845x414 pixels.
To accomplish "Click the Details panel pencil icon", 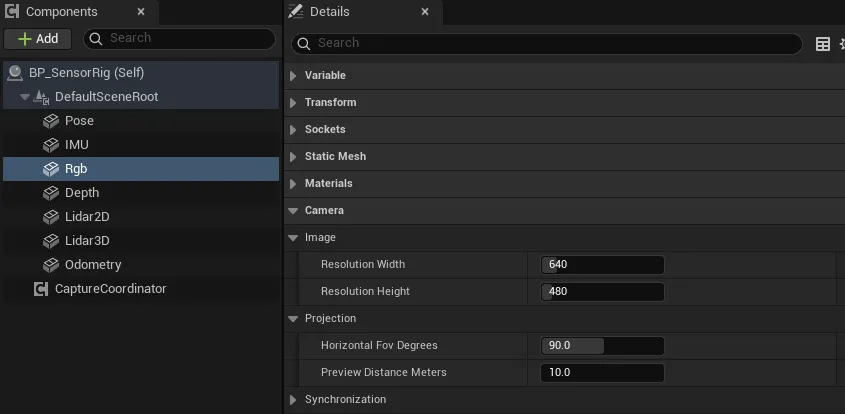I will click(295, 11).
